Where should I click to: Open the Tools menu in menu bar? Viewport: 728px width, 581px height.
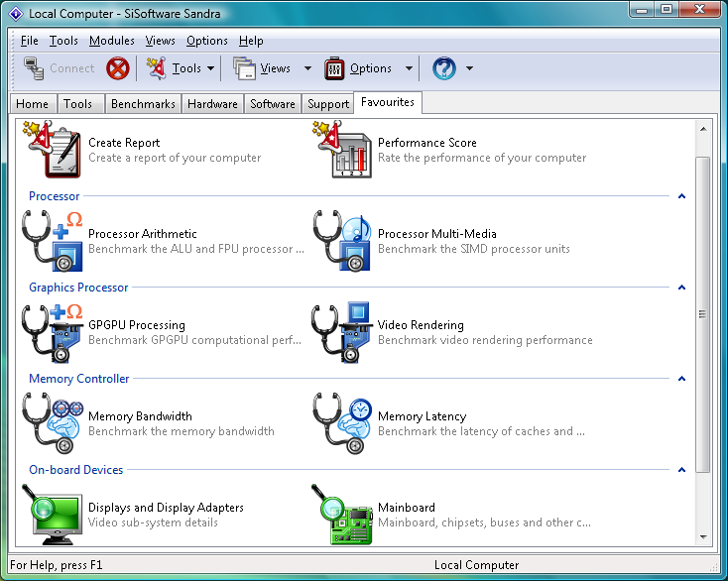(x=63, y=41)
